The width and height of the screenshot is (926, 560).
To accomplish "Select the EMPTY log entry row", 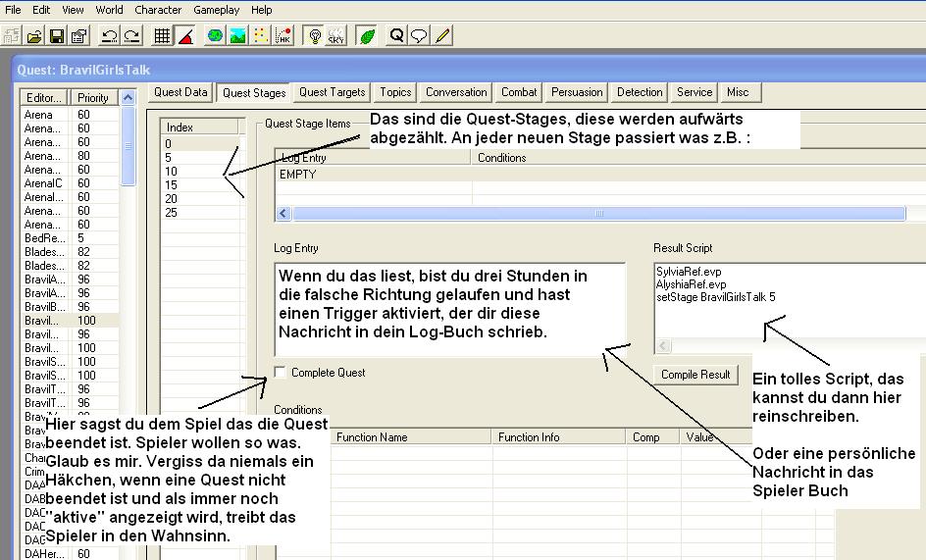I will pyautogui.click(x=600, y=175).
